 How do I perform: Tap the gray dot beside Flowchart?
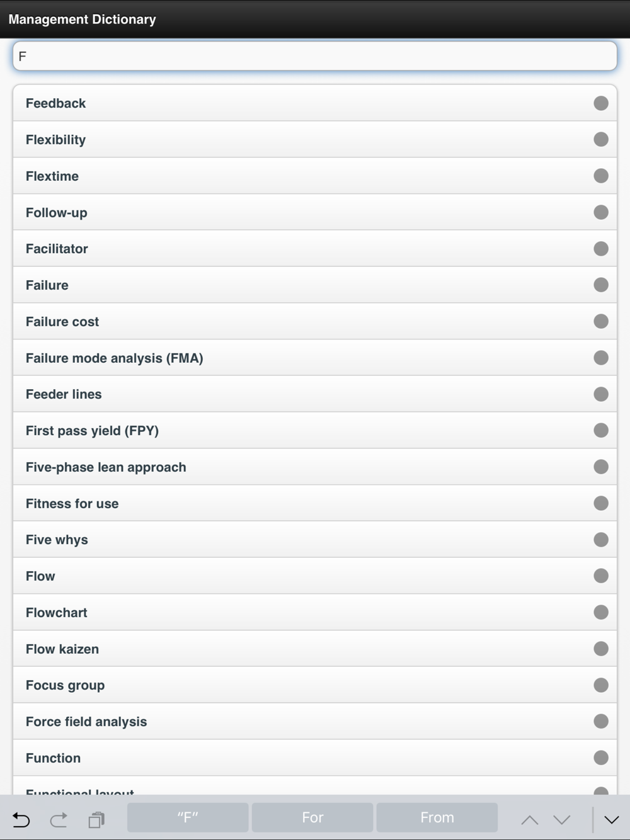click(x=601, y=612)
